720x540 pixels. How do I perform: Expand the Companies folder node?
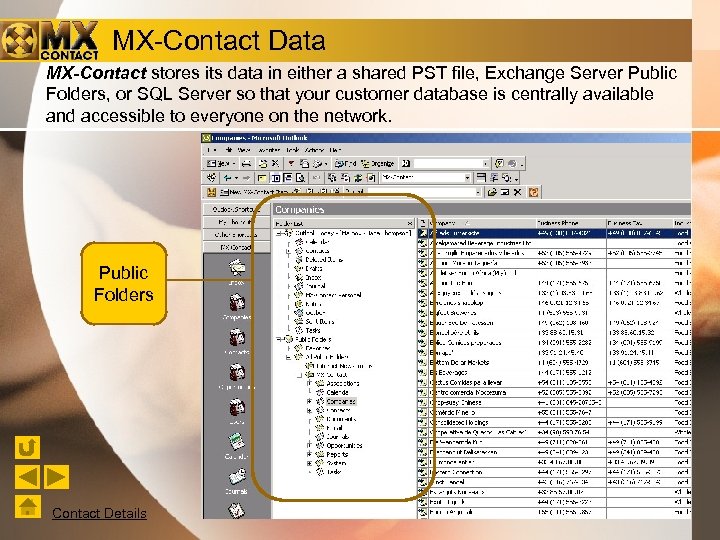coord(309,401)
